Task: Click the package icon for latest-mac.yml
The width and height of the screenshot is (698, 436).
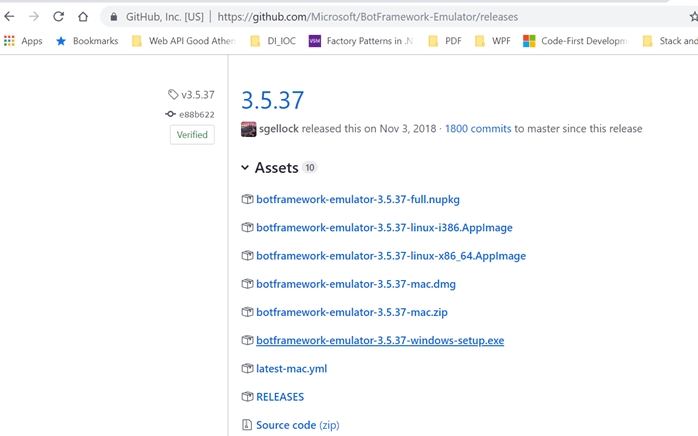Action: pos(247,368)
